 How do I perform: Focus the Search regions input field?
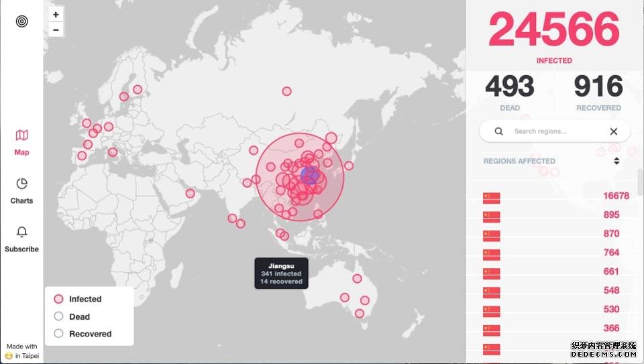pos(553,131)
